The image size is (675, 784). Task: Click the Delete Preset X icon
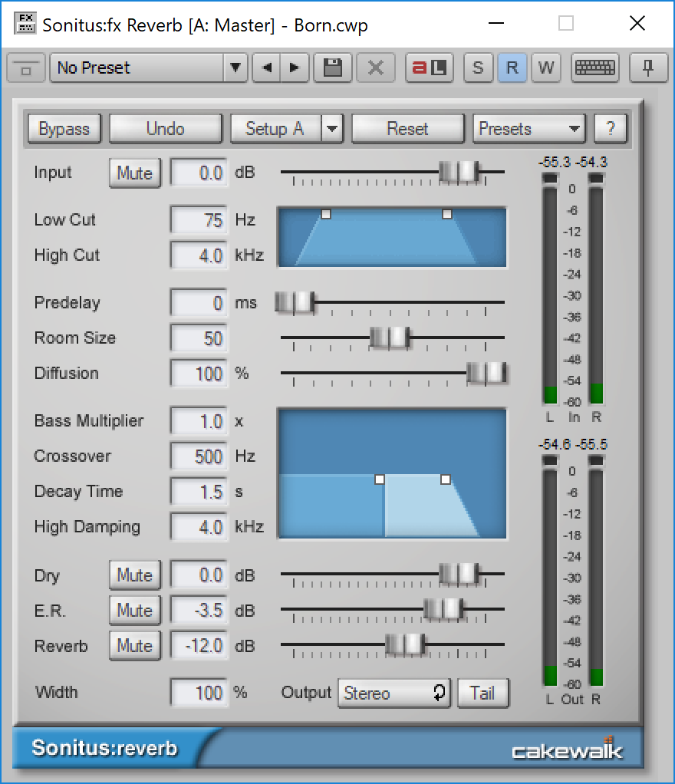[x=375, y=68]
